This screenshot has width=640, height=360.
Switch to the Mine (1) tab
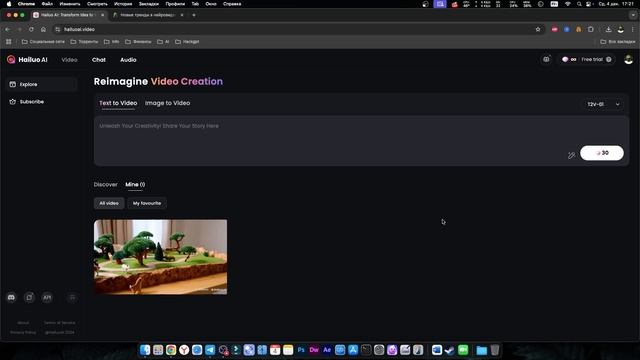[x=135, y=184]
